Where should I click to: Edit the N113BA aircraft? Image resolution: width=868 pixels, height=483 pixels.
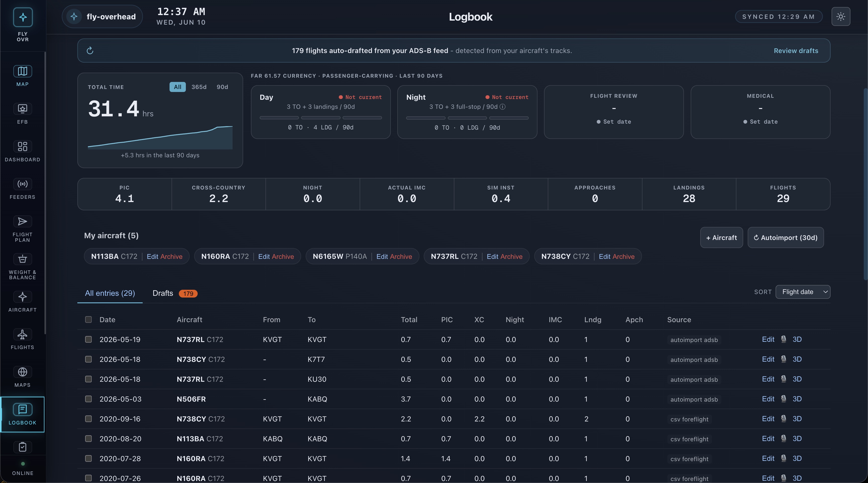point(152,257)
